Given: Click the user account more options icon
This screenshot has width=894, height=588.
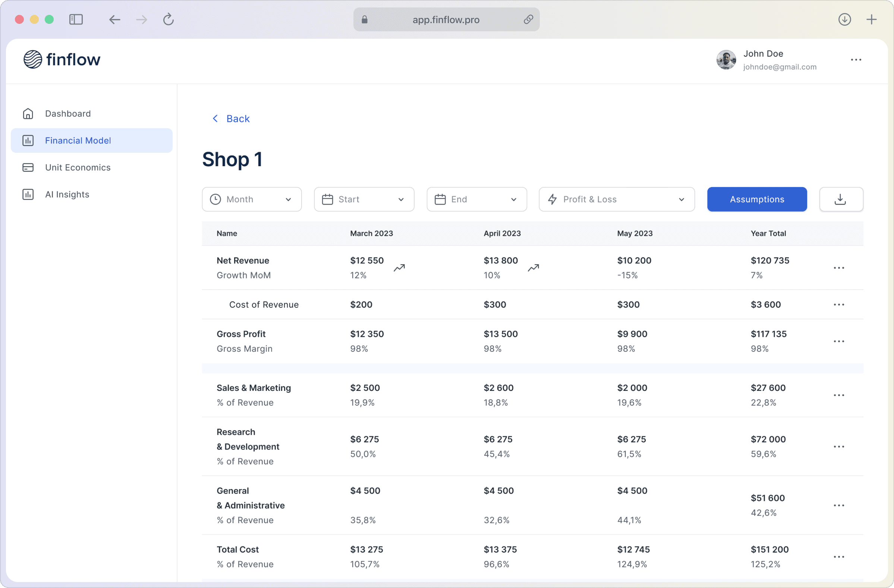Looking at the screenshot, I should pos(856,60).
